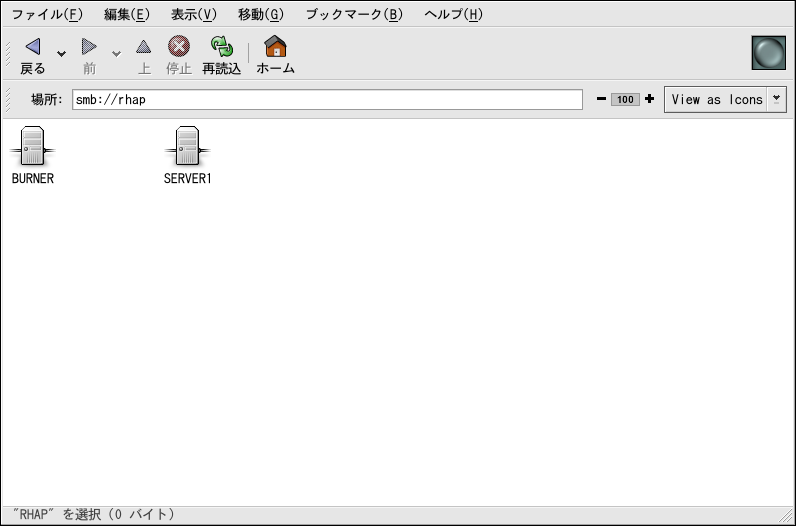Open the View as Icons dropdown

coord(725,100)
